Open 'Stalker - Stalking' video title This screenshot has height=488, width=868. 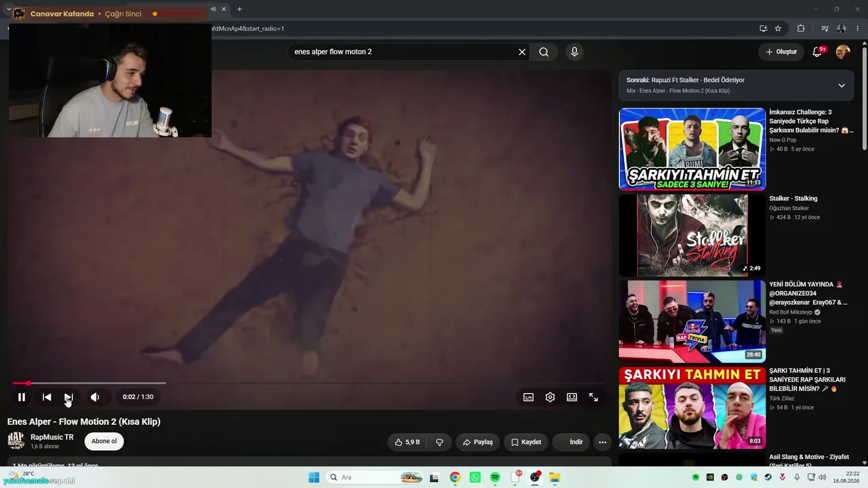793,199
